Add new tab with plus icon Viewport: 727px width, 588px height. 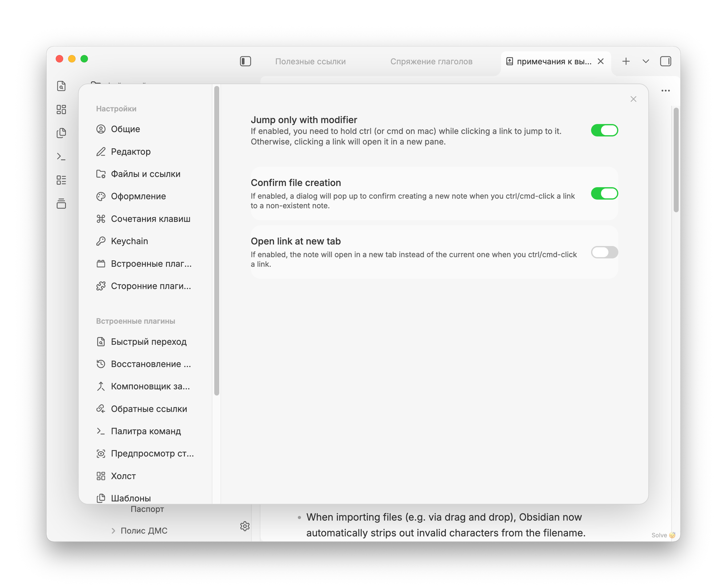pyautogui.click(x=626, y=61)
